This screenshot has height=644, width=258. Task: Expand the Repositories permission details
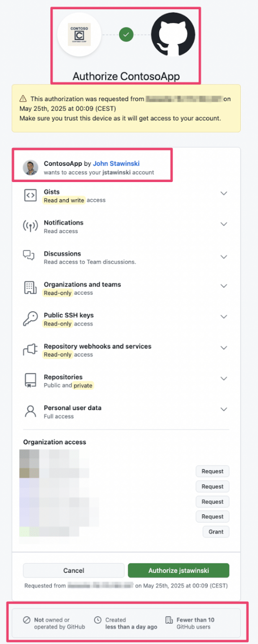[x=224, y=379]
